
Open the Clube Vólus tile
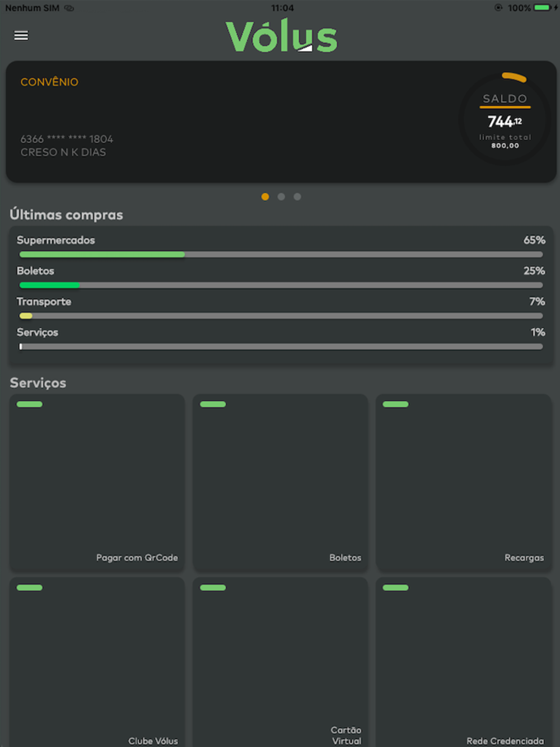tap(97, 662)
